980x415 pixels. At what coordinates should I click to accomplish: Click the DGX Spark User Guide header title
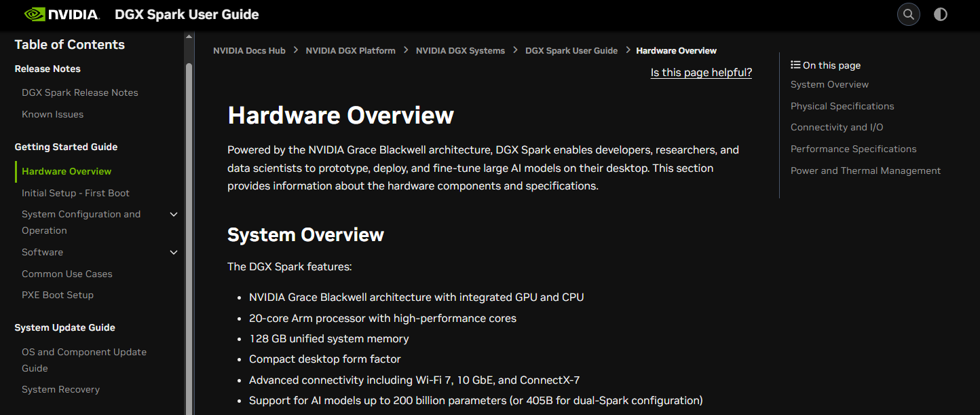[187, 14]
